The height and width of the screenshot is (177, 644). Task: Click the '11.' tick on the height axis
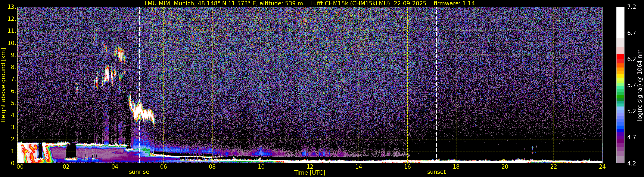[x=12, y=31]
